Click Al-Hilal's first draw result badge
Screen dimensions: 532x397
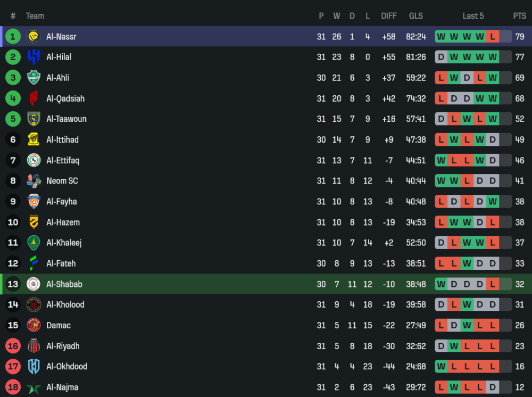tap(441, 57)
